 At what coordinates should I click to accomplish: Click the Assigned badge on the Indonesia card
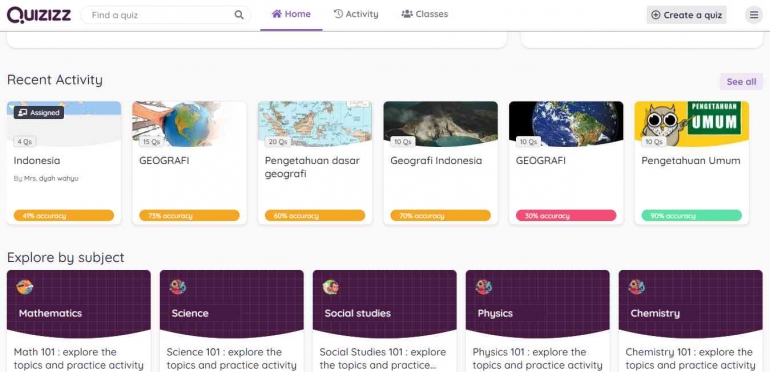pos(39,112)
